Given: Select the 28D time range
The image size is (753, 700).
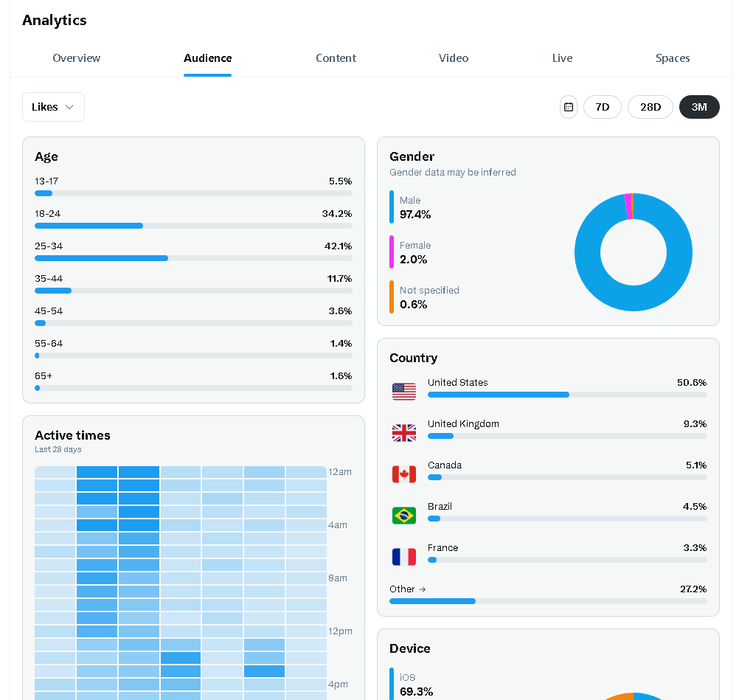Looking at the screenshot, I should coord(650,107).
